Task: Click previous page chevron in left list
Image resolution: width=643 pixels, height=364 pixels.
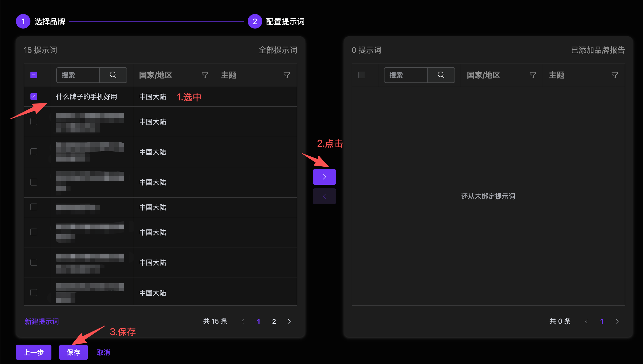Action: (243, 321)
